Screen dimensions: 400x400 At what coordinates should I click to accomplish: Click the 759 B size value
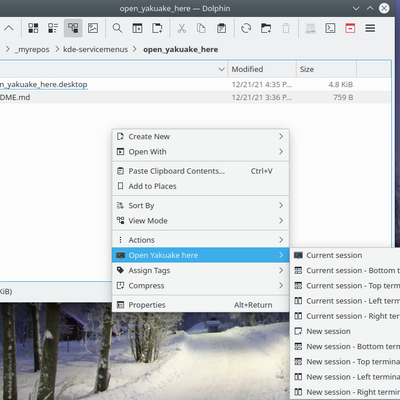(x=343, y=97)
